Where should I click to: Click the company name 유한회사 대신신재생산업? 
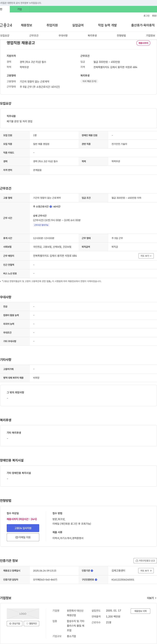[x=75, y=613]
